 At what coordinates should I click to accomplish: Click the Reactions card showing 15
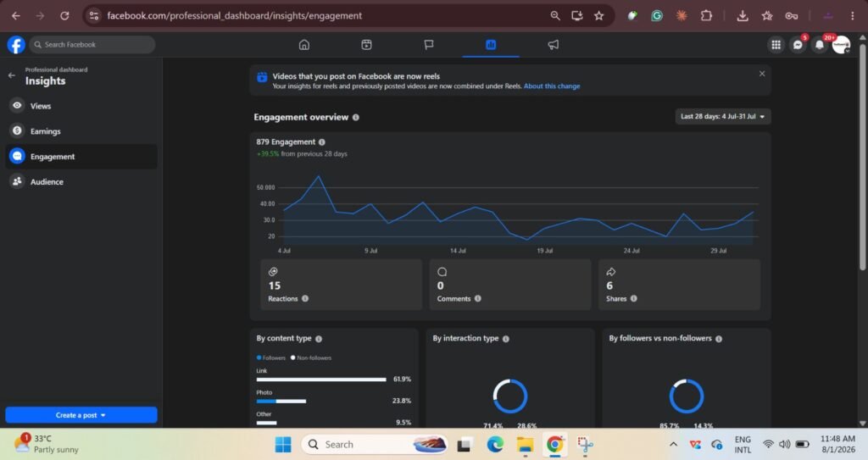(341, 285)
